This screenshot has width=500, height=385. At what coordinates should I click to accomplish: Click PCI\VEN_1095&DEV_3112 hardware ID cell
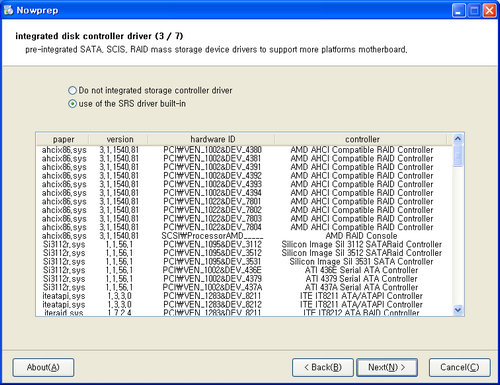coord(212,244)
